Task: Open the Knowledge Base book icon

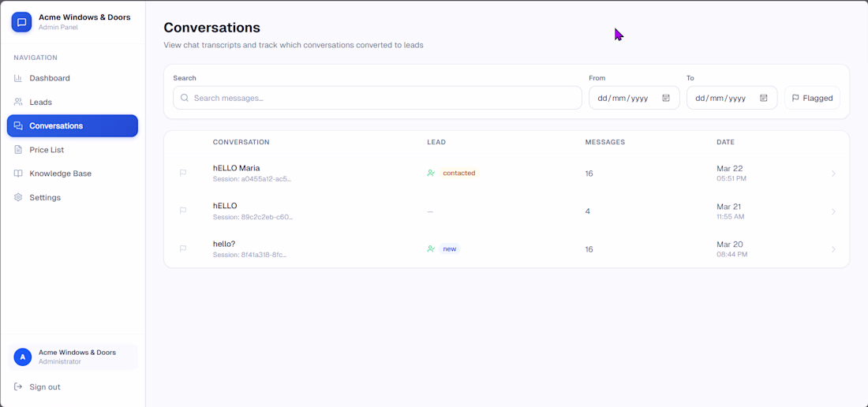Action: [x=18, y=174]
